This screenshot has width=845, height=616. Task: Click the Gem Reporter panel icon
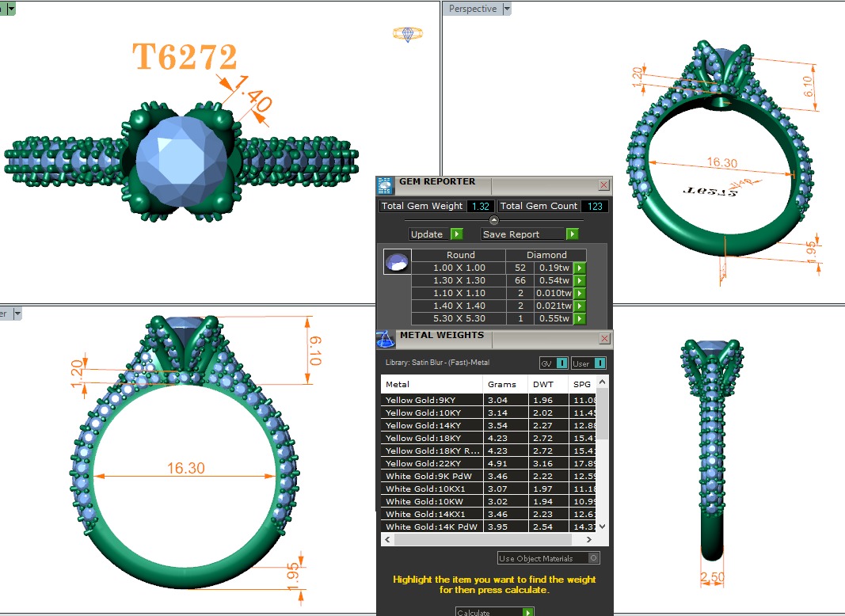[386, 185]
